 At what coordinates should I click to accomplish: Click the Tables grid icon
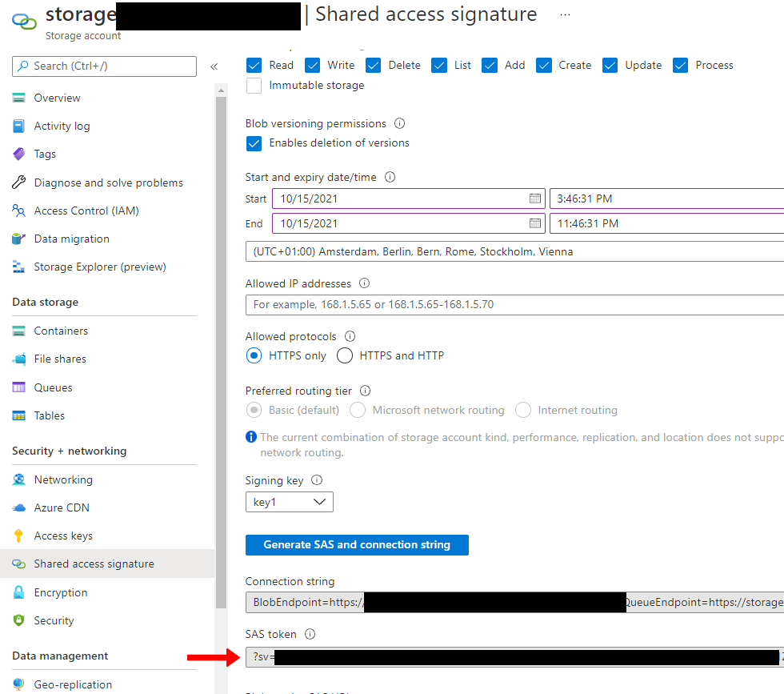click(18, 415)
